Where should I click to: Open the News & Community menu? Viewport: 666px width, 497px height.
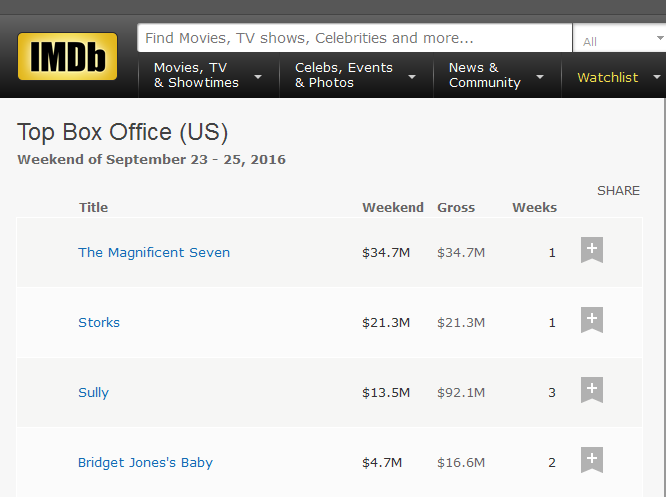coord(496,75)
